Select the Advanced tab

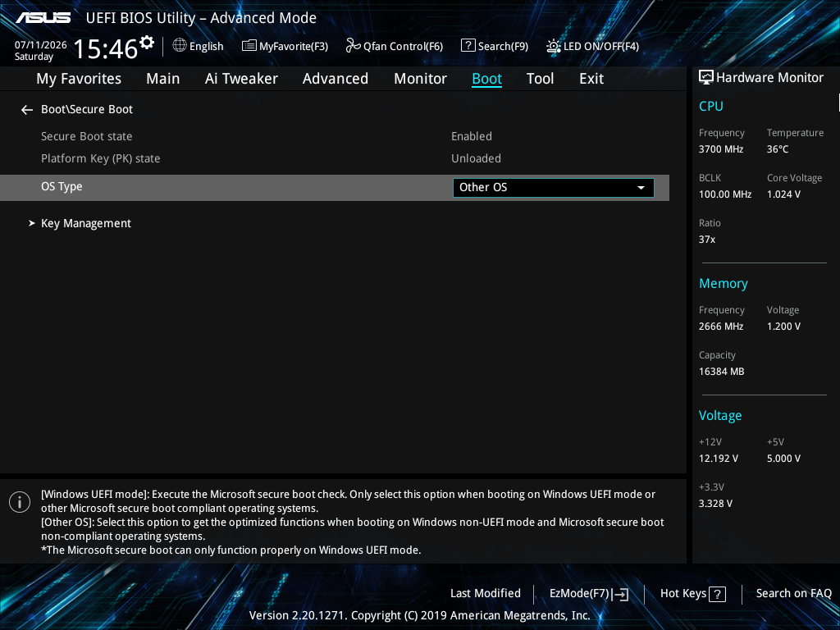click(336, 79)
